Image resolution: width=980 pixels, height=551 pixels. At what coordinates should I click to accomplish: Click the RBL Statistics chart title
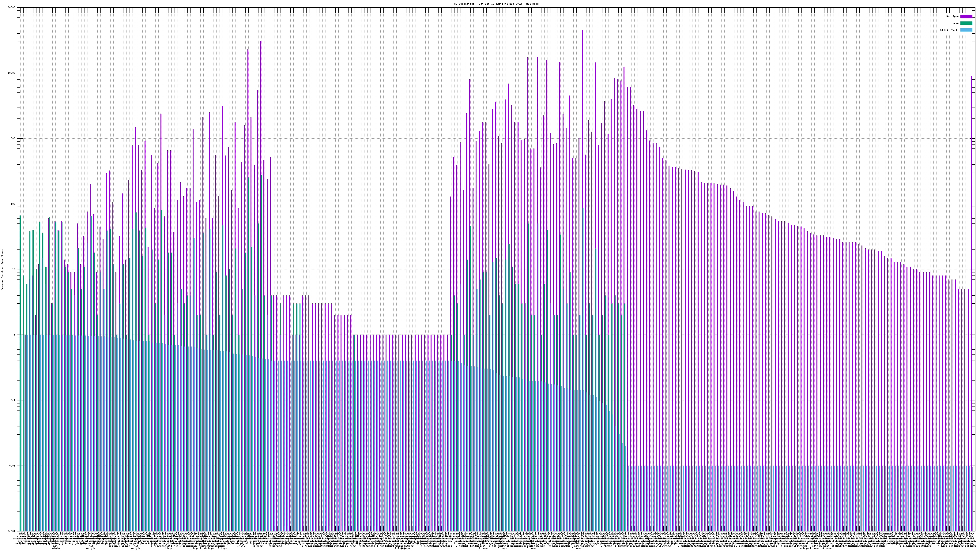pos(495,4)
